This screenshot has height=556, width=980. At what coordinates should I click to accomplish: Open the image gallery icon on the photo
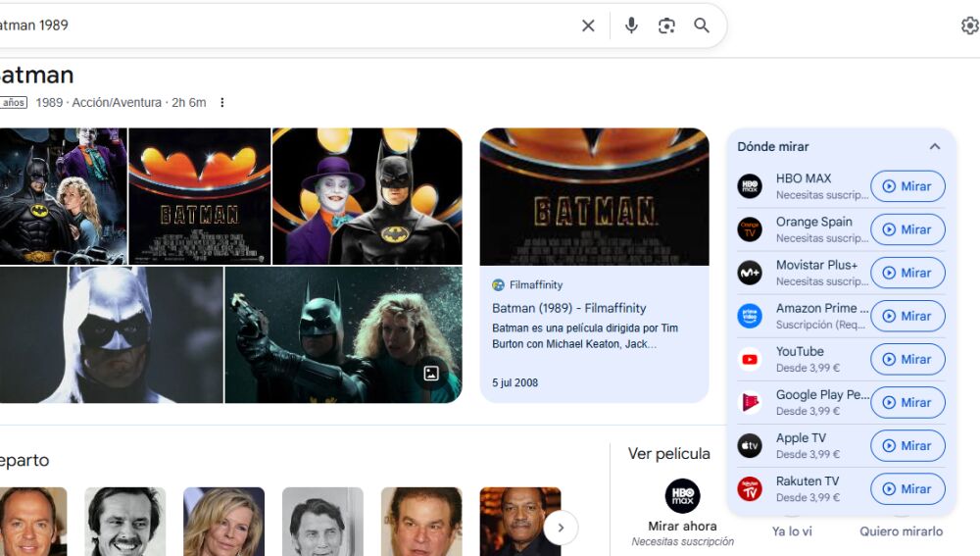pyautogui.click(x=431, y=374)
